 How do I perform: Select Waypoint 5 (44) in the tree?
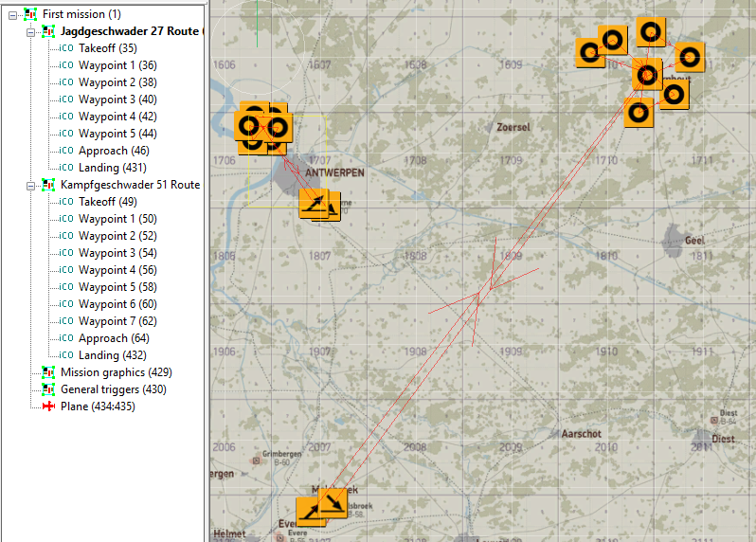(117, 134)
